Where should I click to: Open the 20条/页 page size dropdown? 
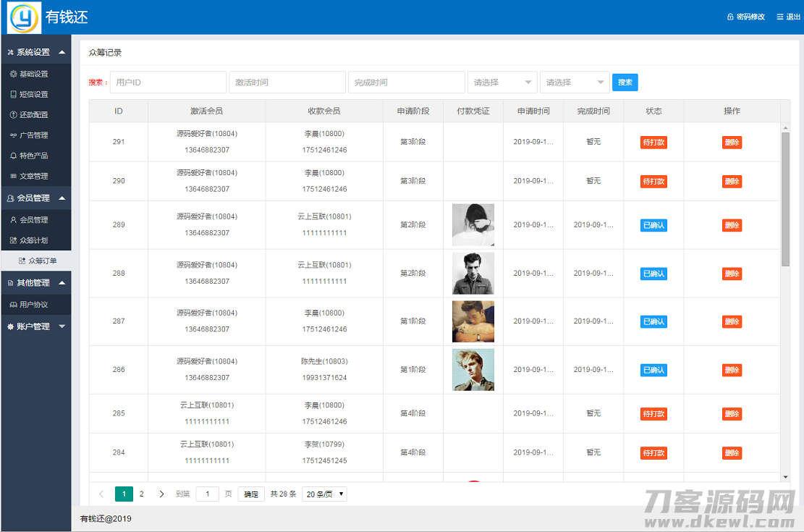pyautogui.click(x=324, y=494)
